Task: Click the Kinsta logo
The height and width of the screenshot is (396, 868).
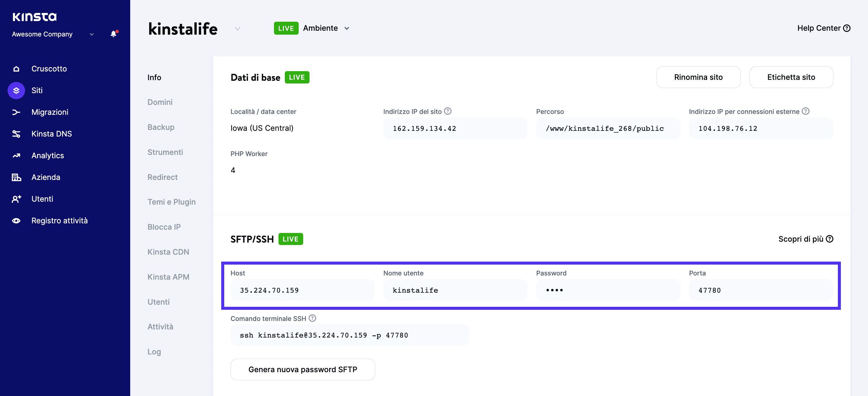Action: (x=34, y=17)
